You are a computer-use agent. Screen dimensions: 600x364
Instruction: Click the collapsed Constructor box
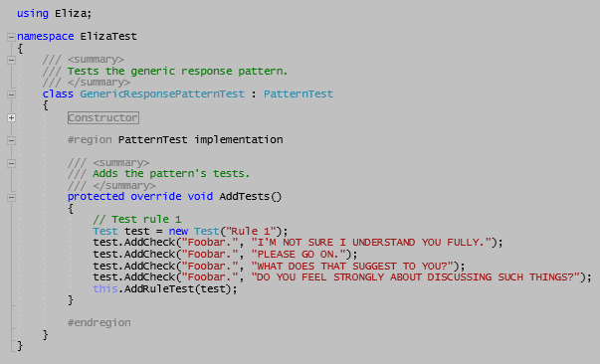pos(103,117)
